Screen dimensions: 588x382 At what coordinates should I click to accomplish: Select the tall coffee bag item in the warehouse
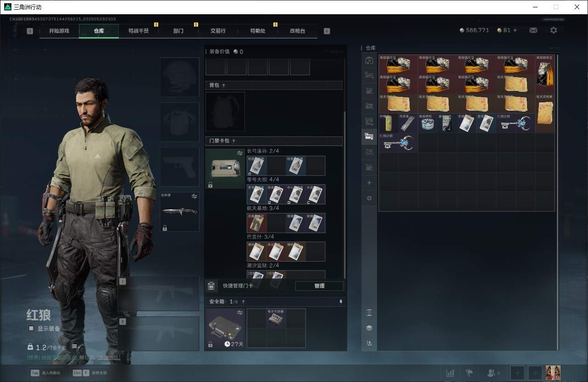(x=545, y=74)
